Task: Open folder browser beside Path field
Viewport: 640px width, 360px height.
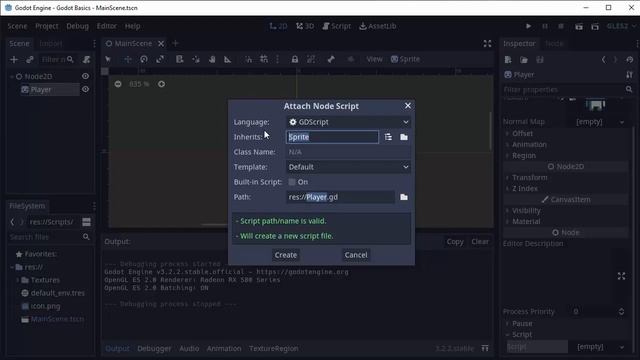Action: (404, 197)
